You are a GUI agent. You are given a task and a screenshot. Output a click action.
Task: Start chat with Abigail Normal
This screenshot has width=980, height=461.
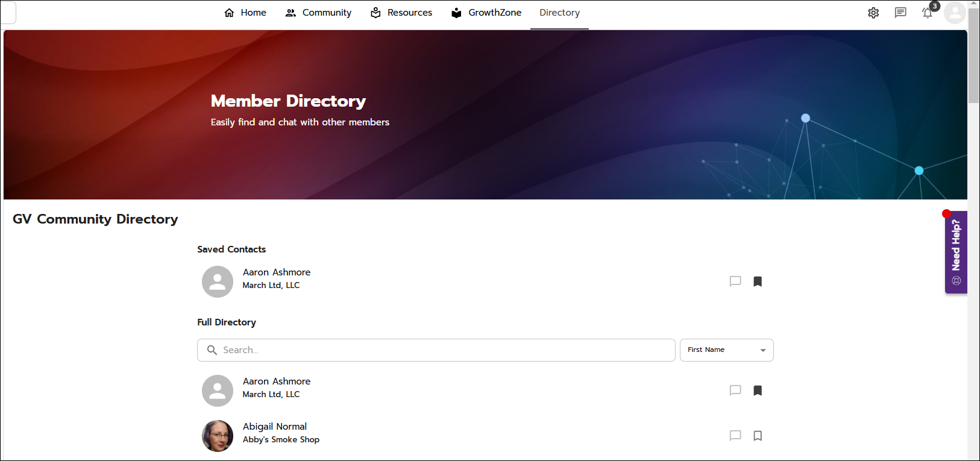(735, 436)
